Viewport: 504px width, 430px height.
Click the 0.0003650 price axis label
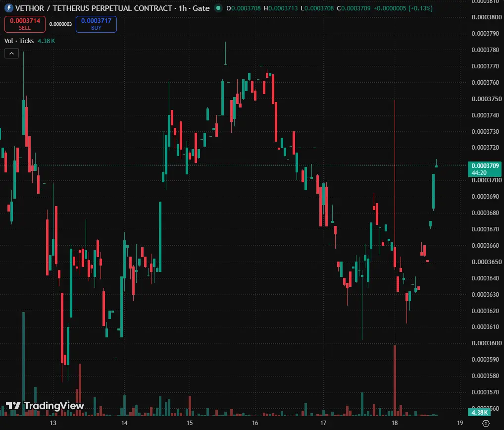tap(486, 262)
